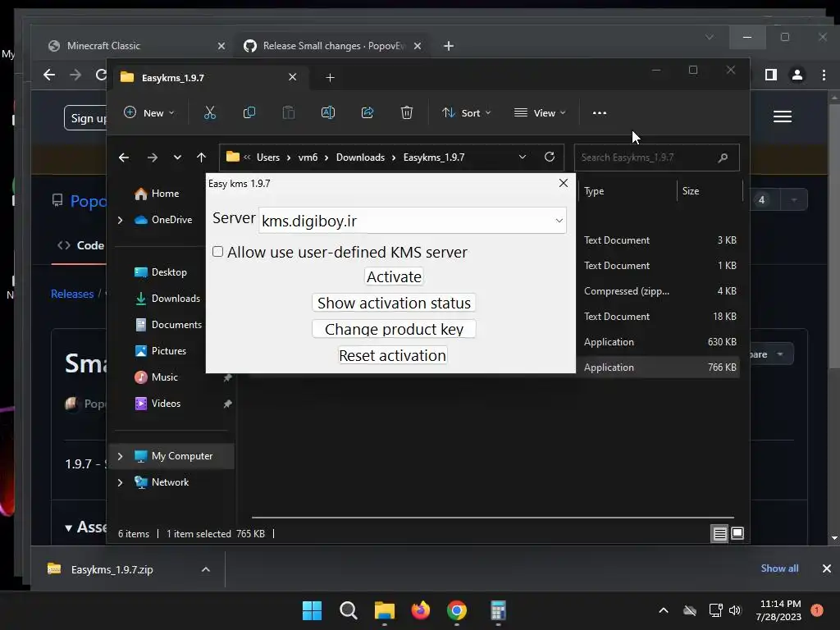Launch Firefox from the taskbar

(421, 610)
